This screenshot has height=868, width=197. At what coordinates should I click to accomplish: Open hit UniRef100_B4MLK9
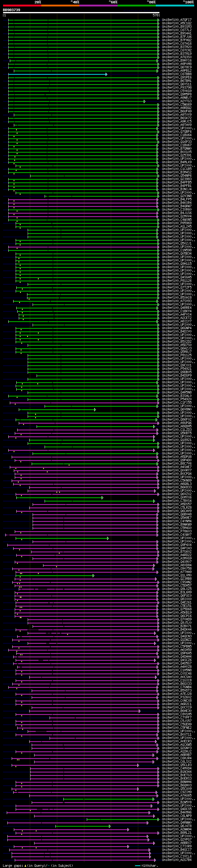click(x=177, y=162)
